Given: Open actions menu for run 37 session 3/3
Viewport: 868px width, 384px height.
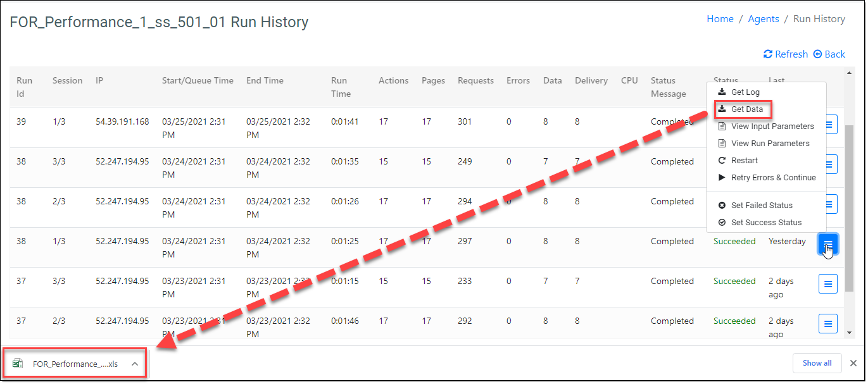Looking at the screenshot, I should [828, 284].
